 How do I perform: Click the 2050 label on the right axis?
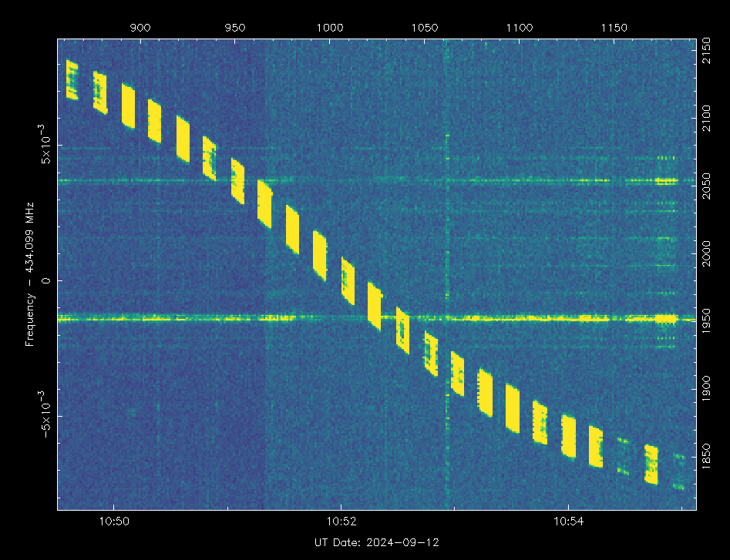tap(712, 192)
